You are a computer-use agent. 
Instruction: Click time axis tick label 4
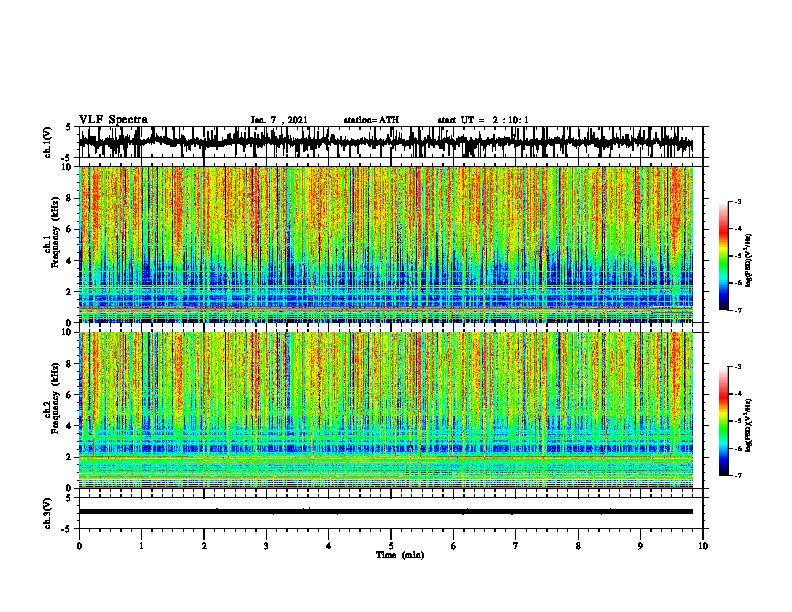click(328, 546)
